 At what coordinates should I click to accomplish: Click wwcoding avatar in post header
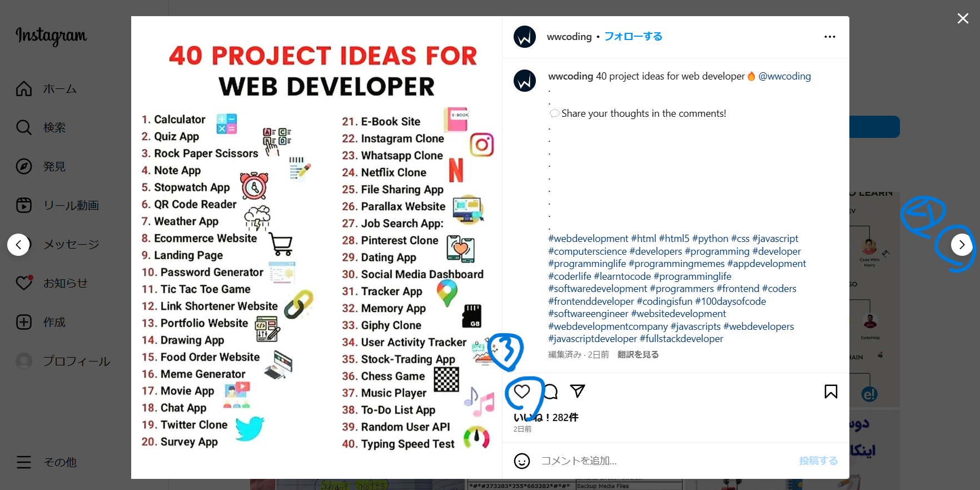coord(525,37)
